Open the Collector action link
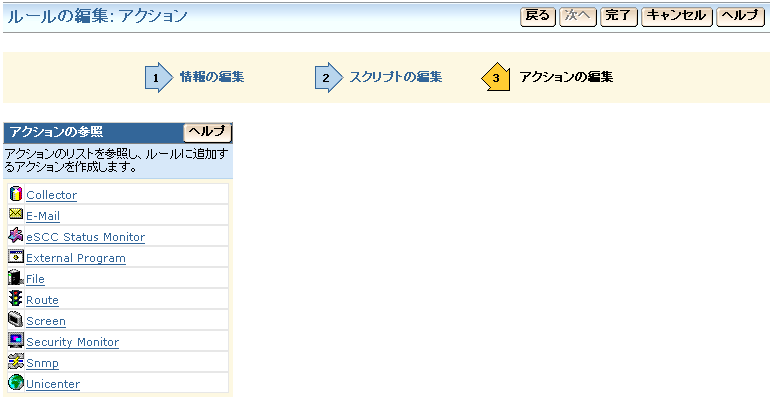The image size is (770, 409). [52, 195]
